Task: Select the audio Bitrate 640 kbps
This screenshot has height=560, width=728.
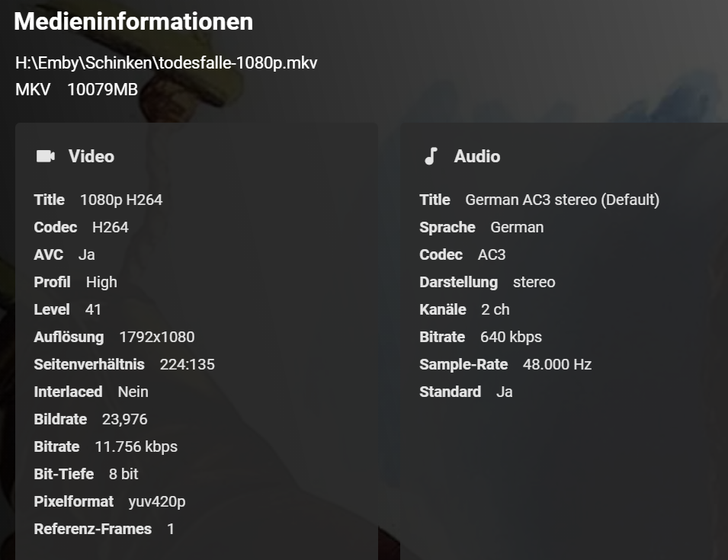Action: (x=512, y=337)
